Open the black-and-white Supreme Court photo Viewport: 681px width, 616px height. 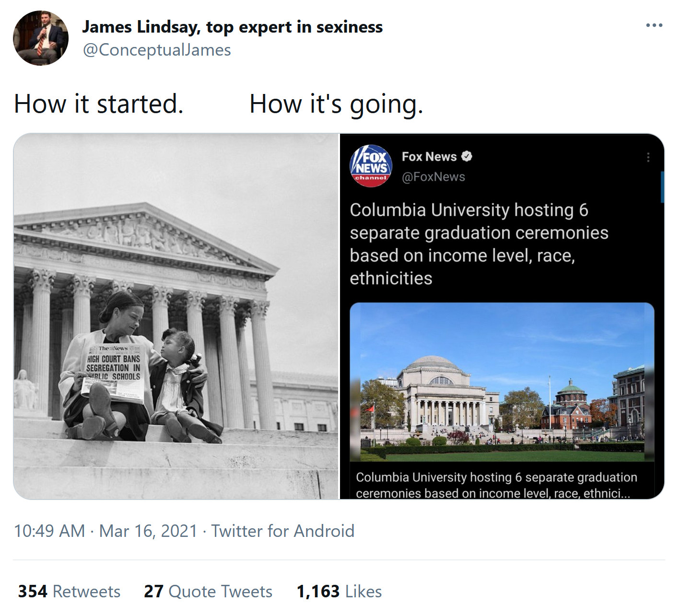pos(176,316)
